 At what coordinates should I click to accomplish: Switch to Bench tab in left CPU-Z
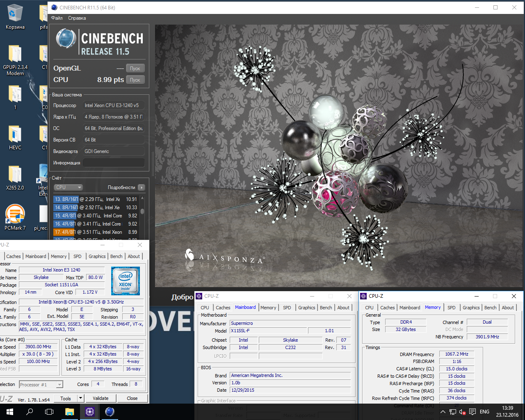(116, 256)
